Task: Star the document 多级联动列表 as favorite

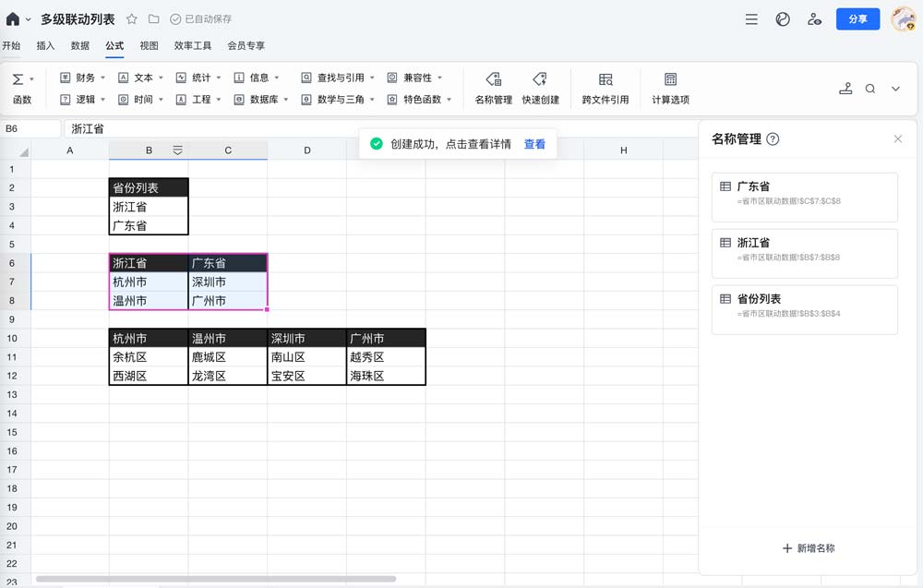Action: pyautogui.click(x=132, y=18)
